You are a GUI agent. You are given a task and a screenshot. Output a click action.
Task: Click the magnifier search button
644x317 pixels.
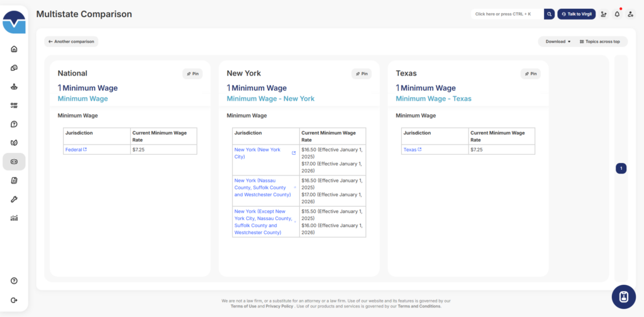tap(549, 14)
